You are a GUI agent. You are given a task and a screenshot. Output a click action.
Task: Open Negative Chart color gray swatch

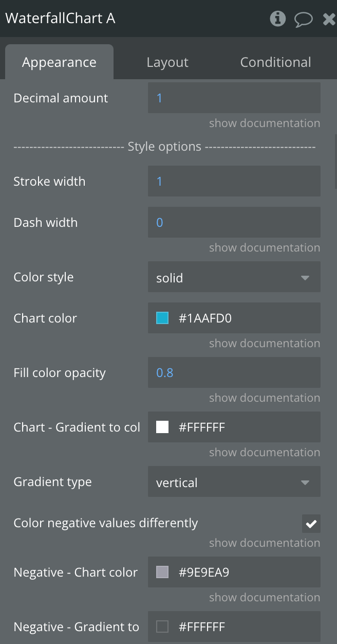pos(162,572)
